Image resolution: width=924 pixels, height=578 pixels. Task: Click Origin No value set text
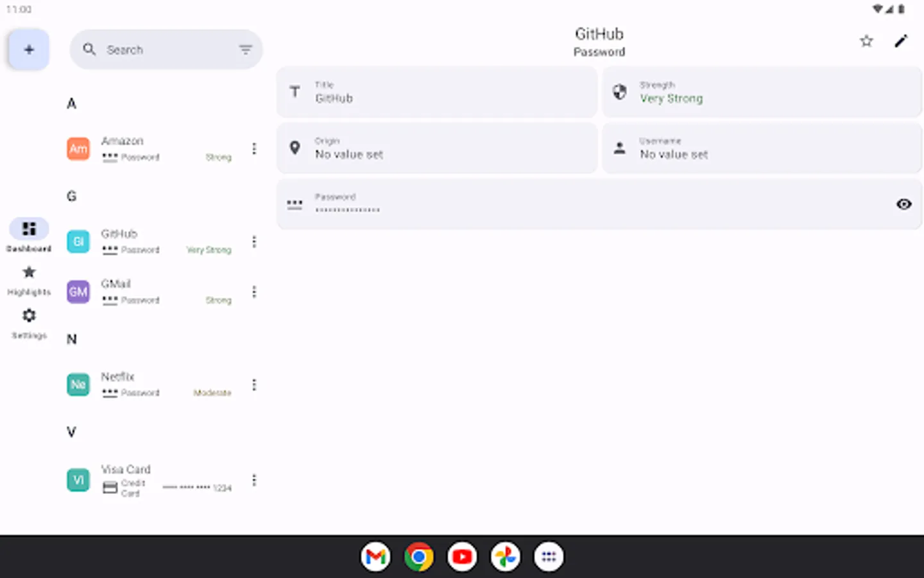pyautogui.click(x=349, y=155)
